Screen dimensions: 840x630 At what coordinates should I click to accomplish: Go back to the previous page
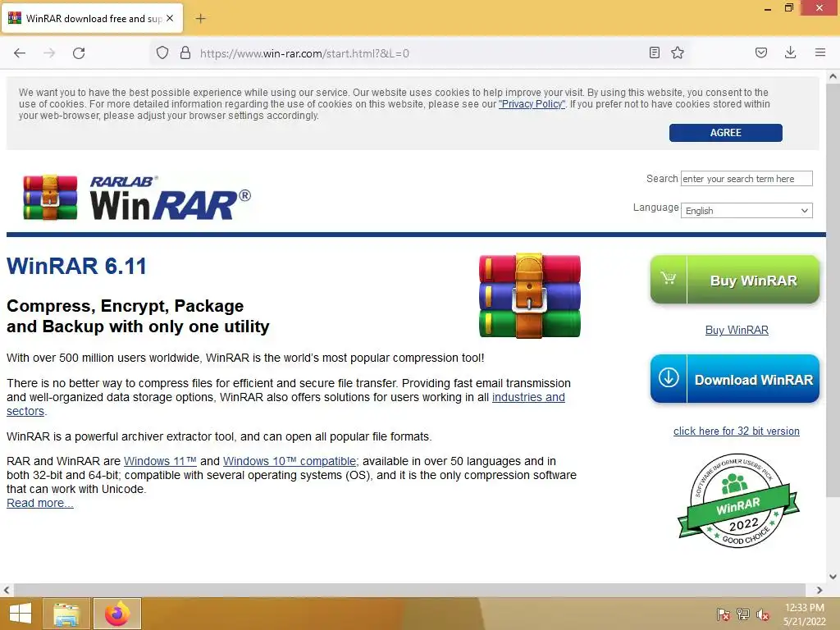[20, 53]
